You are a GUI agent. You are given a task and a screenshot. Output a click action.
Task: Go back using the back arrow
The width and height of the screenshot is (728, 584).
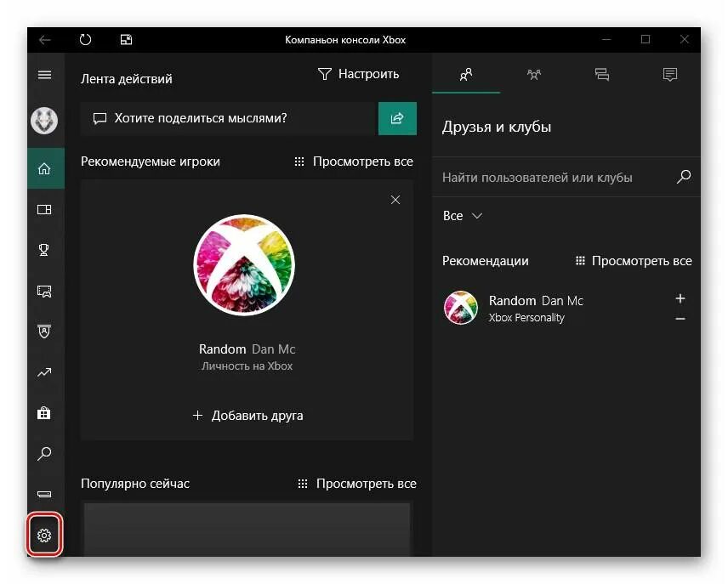44,40
